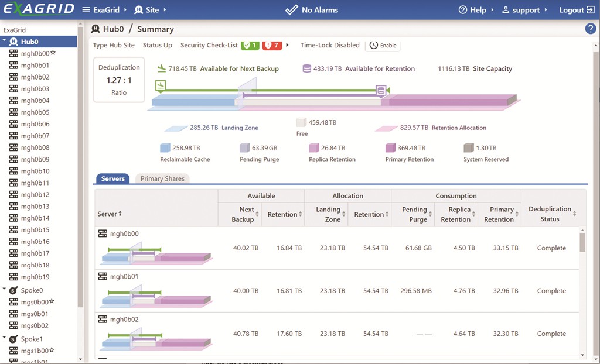Click the Free space cube icon
Image resolution: width=600 pixels, height=364 pixels.
(301, 122)
